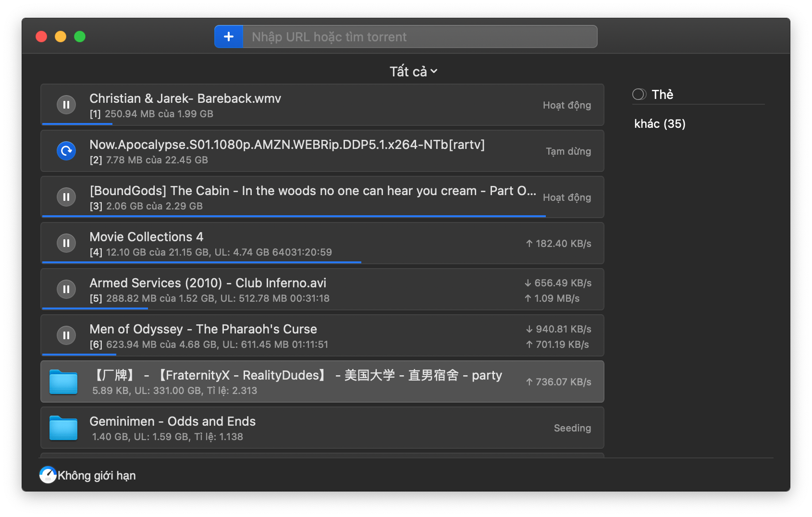Pause the Christian & Jarek torrent
This screenshot has height=517, width=812.
(66, 105)
